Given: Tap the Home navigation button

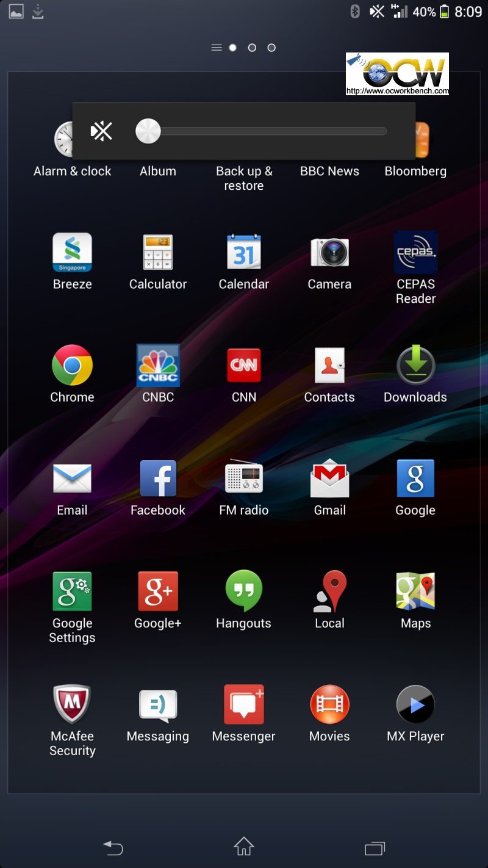Looking at the screenshot, I should tap(244, 847).
